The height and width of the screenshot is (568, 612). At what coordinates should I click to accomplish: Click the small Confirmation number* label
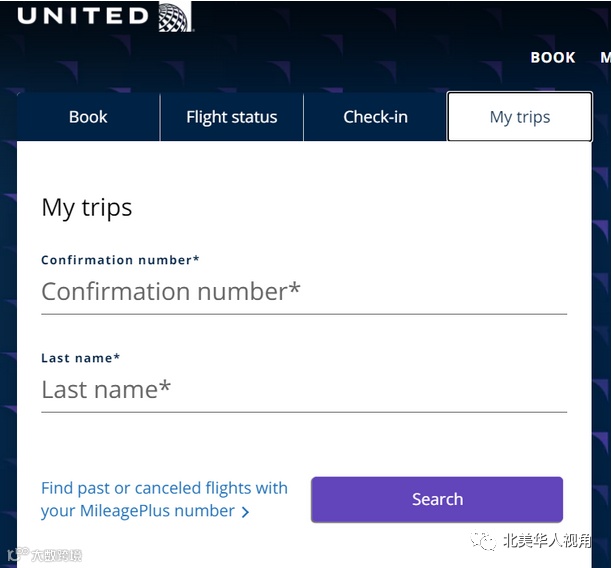[x=120, y=260]
